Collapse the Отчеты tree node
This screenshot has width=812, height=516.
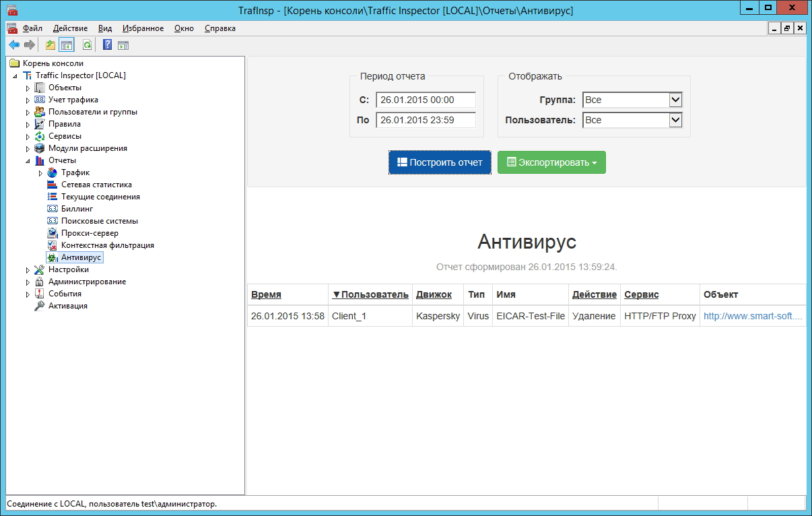(28, 160)
